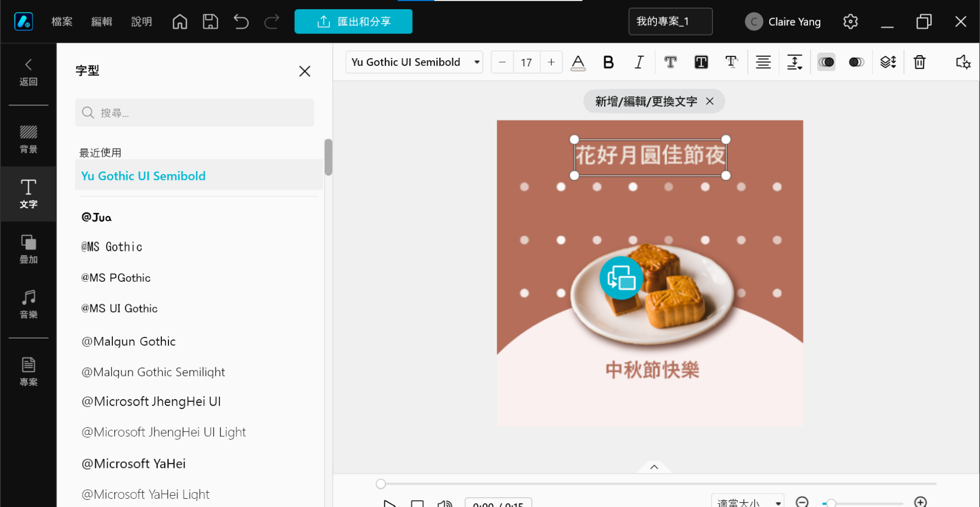This screenshot has width=980, height=507.
Task: Click the Home icon in top bar
Action: coord(180,22)
